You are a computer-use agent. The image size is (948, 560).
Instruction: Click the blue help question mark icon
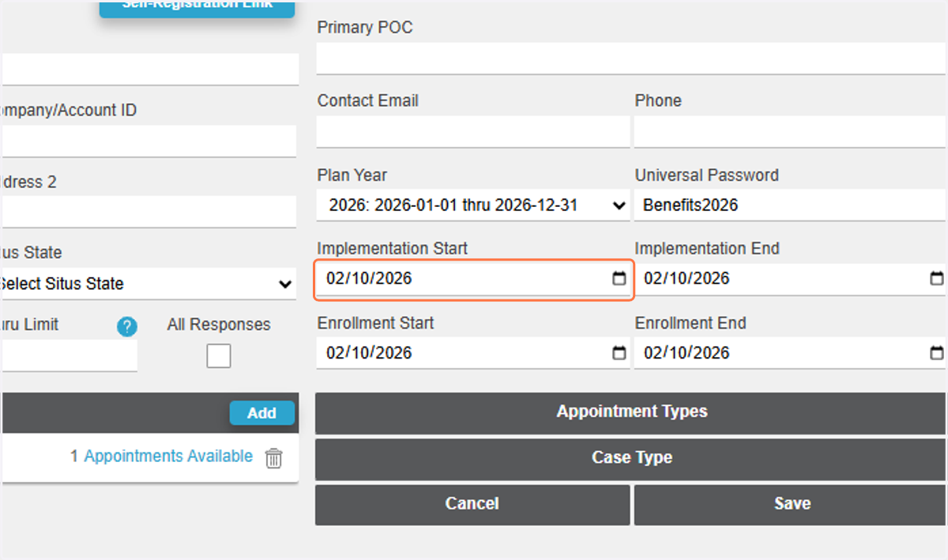click(x=127, y=327)
